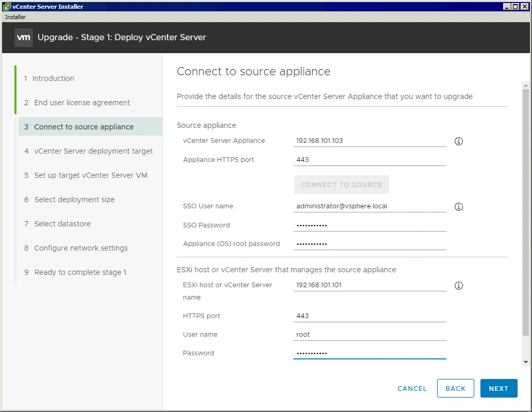Click the SSO Password field
Viewport: 532px width, 412px height.
click(x=370, y=225)
